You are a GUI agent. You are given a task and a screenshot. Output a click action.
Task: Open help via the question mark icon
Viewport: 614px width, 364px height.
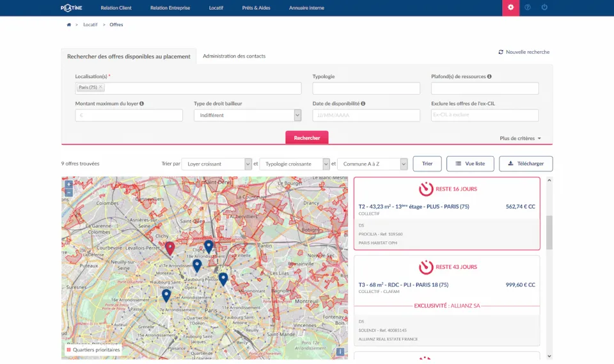tap(528, 8)
